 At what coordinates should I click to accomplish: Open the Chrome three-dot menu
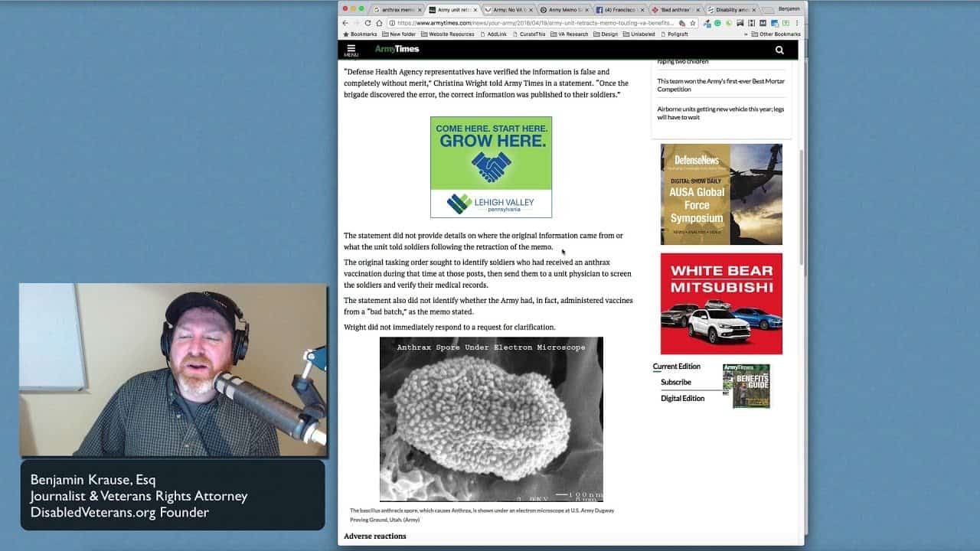[797, 23]
